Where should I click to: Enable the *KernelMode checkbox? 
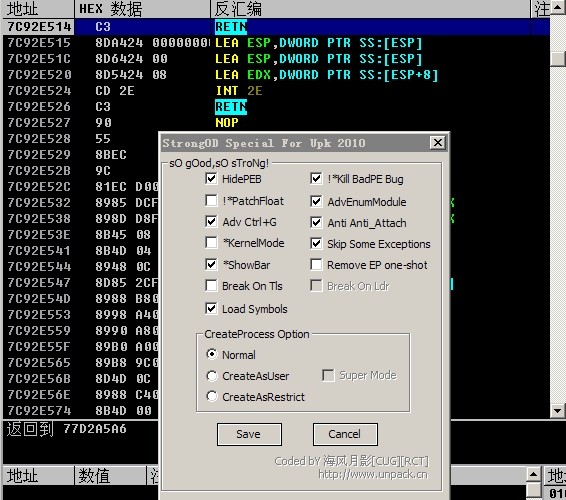tap(211, 243)
